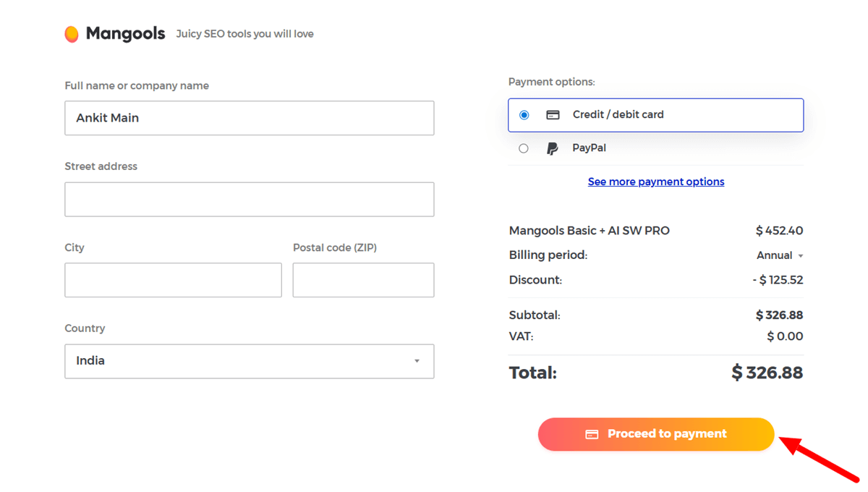Open See more payment options
Image resolution: width=868 pixels, height=492 pixels.
click(655, 181)
